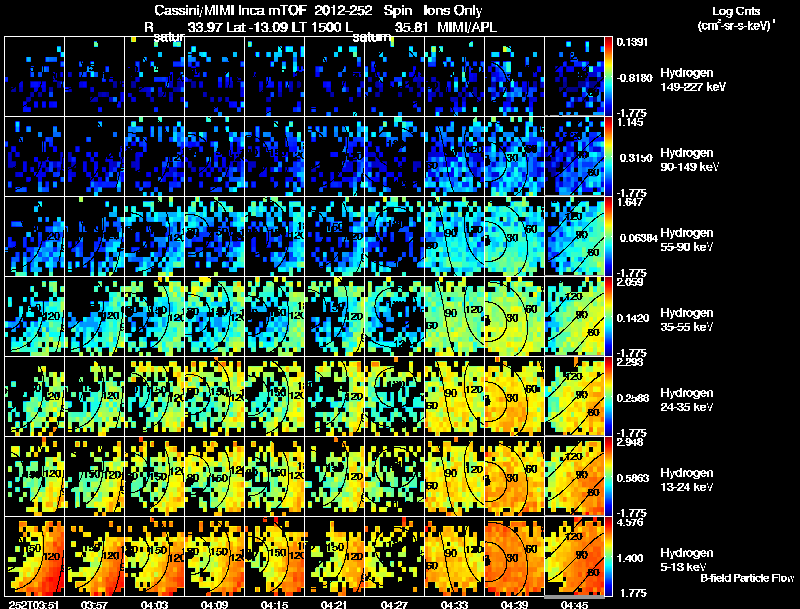Click the '2.293' colorbar maximum value
This screenshot has height=609, width=800.
point(630,362)
